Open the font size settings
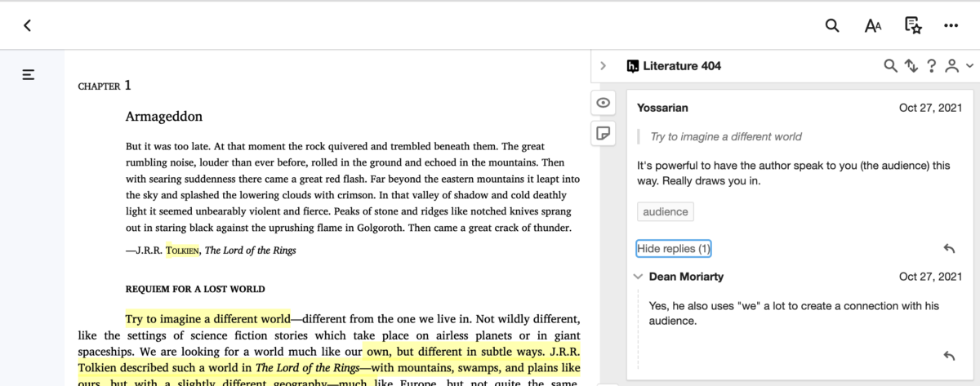 pyautogui.click(x=872, y=25)
